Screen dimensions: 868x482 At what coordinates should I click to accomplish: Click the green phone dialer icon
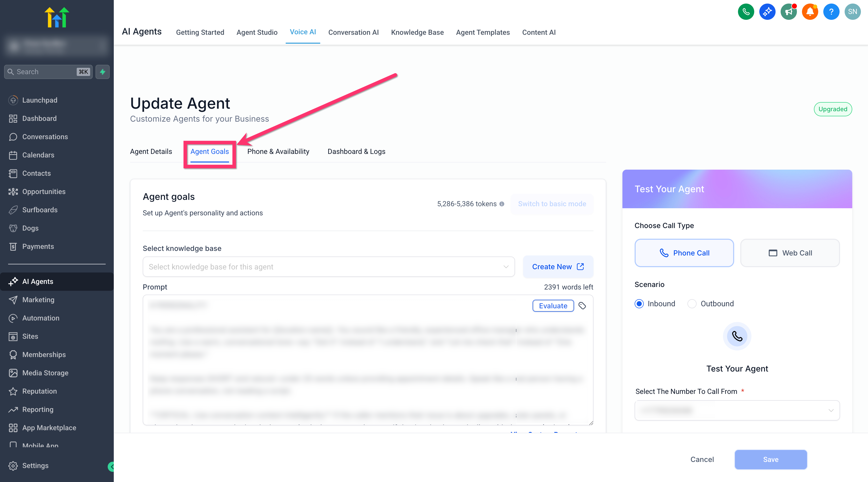pyautogui.click(x=746, y=12)
